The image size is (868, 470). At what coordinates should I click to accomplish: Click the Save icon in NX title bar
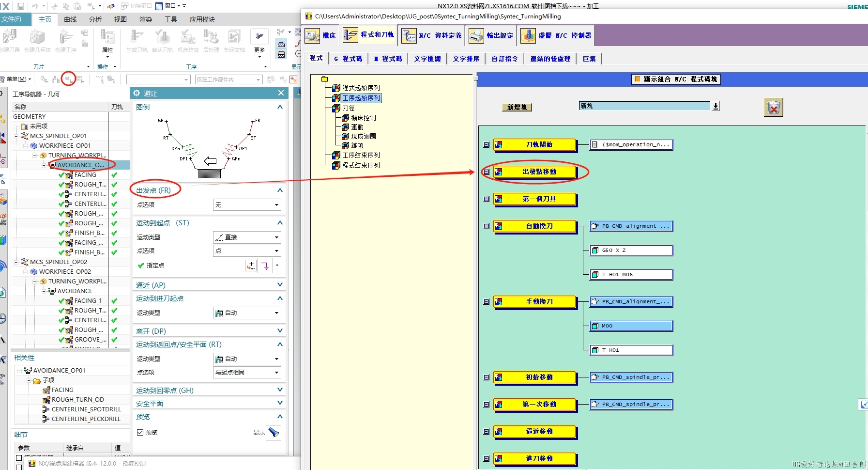coord(21,6)
